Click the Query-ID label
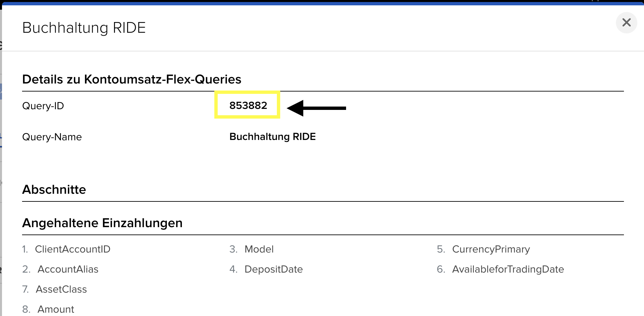 [x=43, y=106]
